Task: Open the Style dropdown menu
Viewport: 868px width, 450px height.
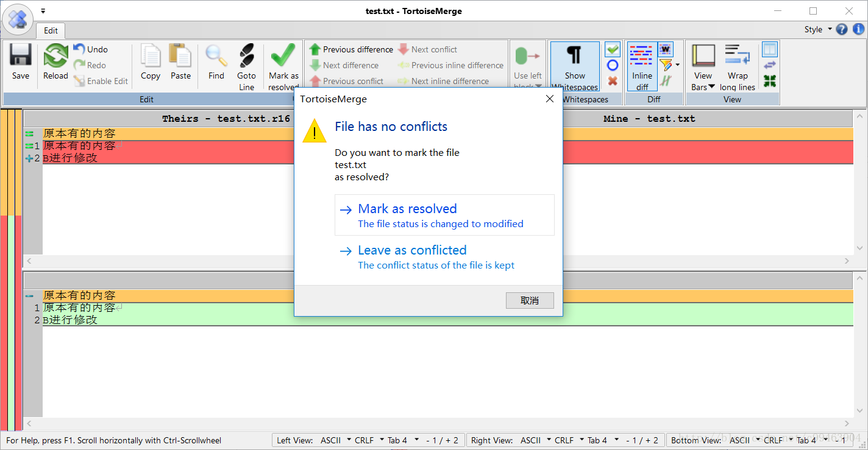Action: tap(817, 29)
